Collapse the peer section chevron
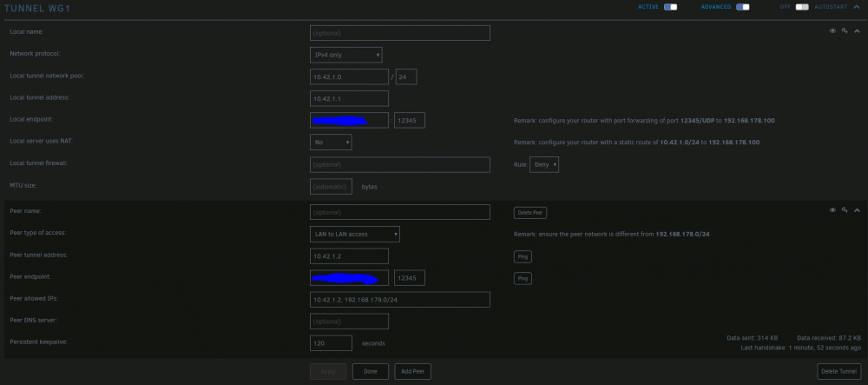Image resolution: width=868 pixels, height=385 pixels. [x=857, y=210]
